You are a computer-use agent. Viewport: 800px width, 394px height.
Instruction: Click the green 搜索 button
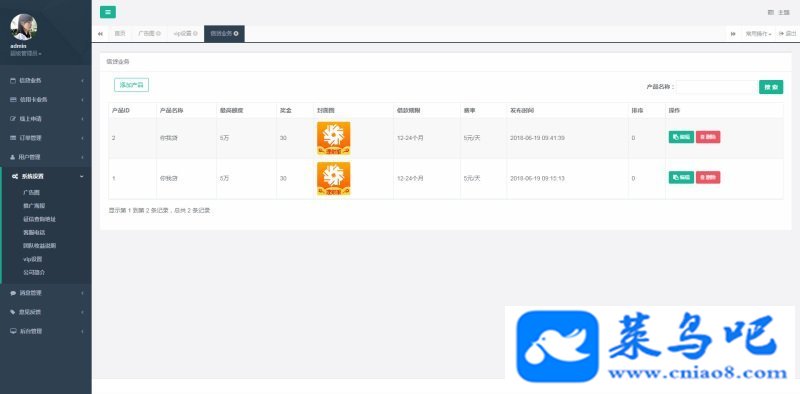(x=771, y=87)
